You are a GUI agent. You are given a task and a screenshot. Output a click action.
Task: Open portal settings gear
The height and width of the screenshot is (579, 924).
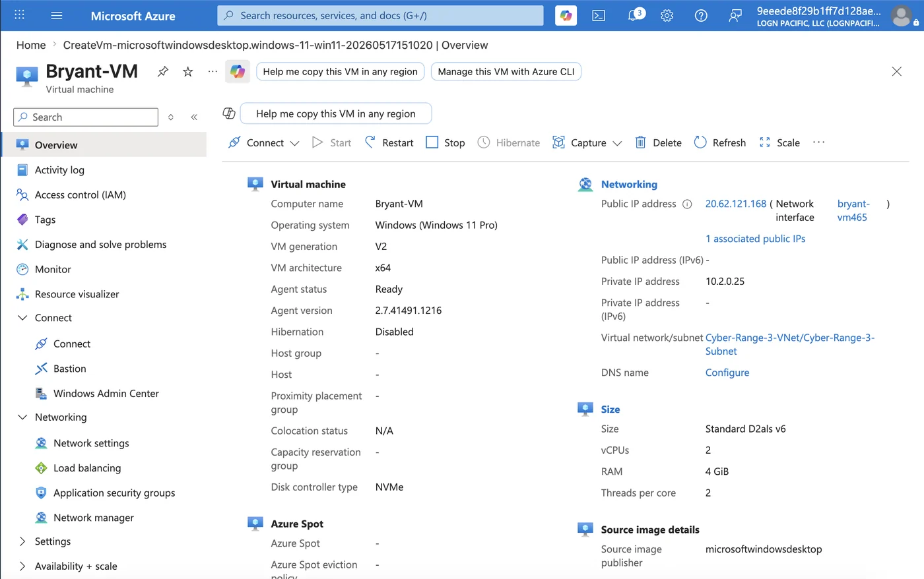pos(667,15)
